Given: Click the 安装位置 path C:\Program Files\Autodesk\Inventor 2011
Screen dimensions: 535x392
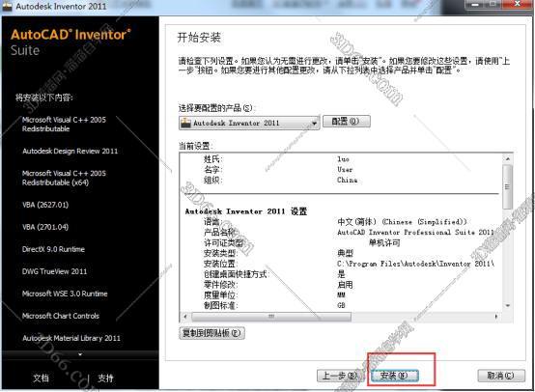Looking at the screenshot, I should click(415, 264).
